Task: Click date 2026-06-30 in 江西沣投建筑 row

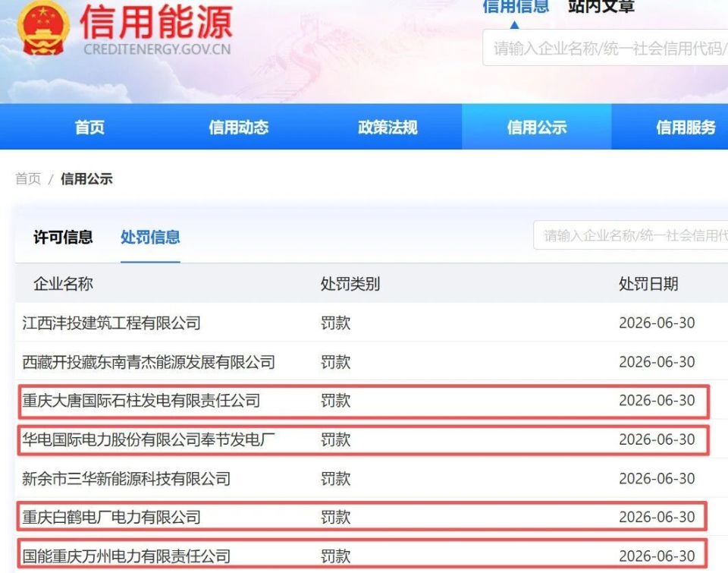Action: point(657,323)
